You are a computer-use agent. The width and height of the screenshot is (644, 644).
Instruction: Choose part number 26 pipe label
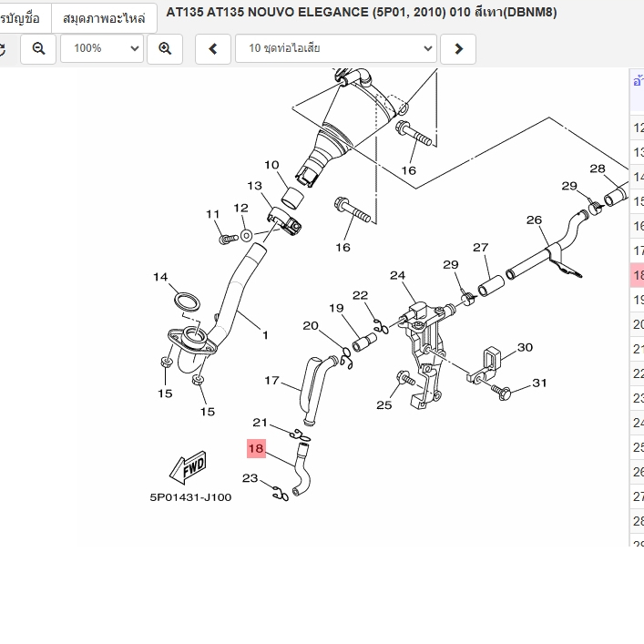tap(534, 220)
